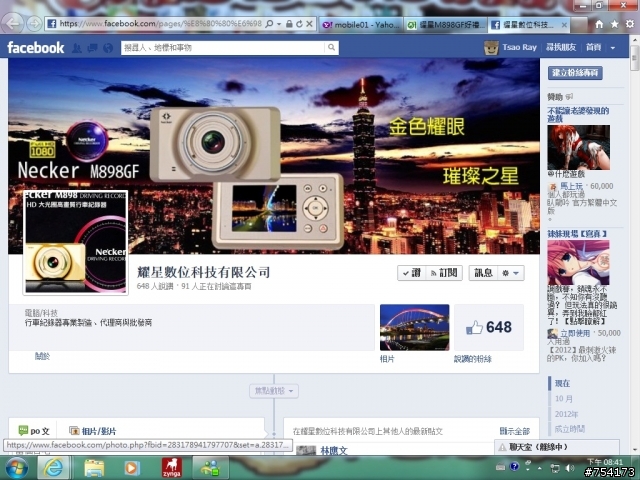Open Facebook notifications globe icon
The width and height of the screenshot is (640, 480).
(108, 48)
